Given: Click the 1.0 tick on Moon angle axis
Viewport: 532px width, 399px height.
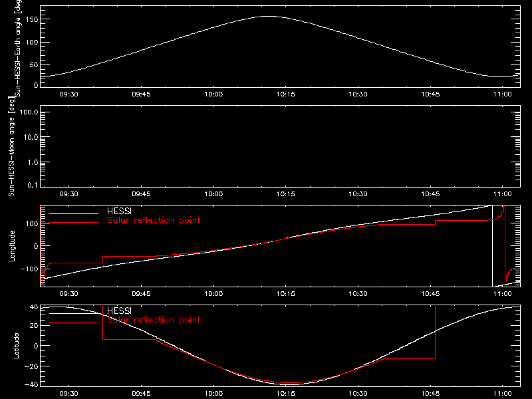Looking at the screenshot, I should click(x=33, y=162).
